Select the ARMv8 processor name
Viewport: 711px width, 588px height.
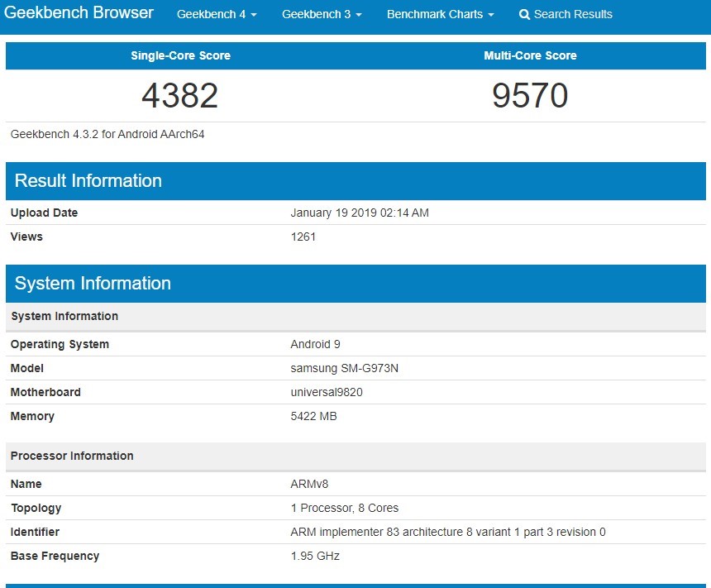click(x=309, y=484)
